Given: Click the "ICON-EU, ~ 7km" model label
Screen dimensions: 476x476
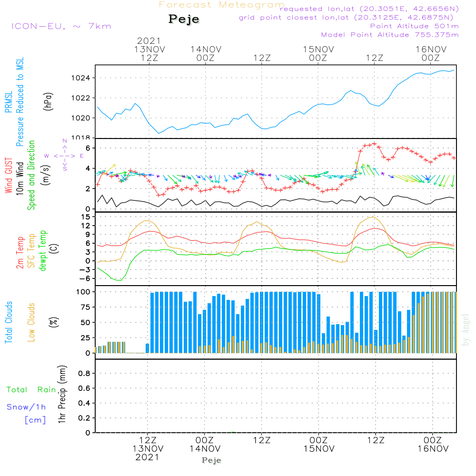Looking at the screenshot, I should click(x=61, y=26).
